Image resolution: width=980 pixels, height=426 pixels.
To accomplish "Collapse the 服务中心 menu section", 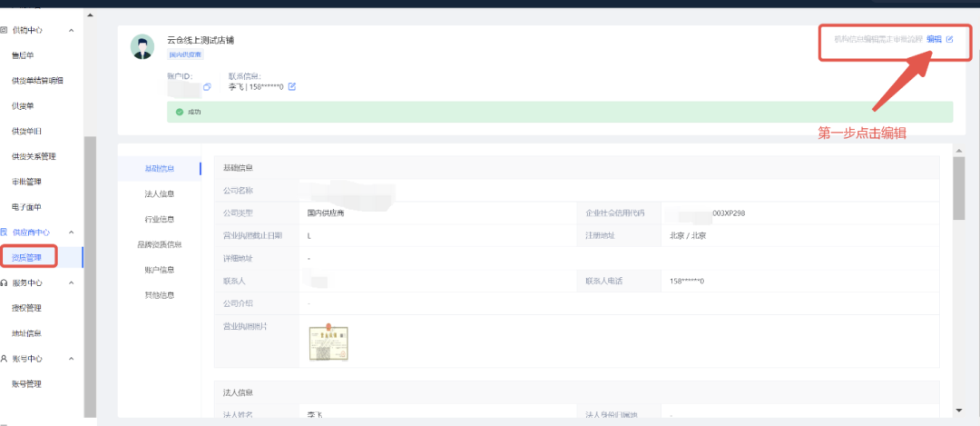I will (72, 283).
